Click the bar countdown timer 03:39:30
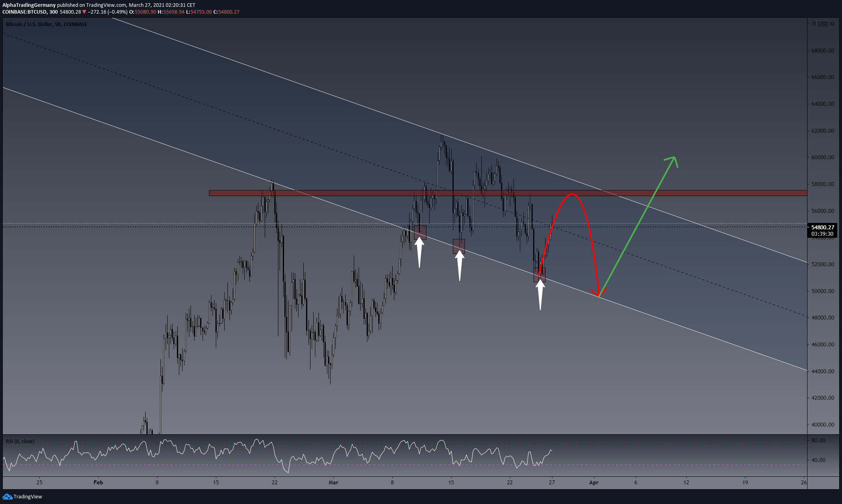Image resolution: width=842 pixels, height=504 pixels. (x=822, y=234)
